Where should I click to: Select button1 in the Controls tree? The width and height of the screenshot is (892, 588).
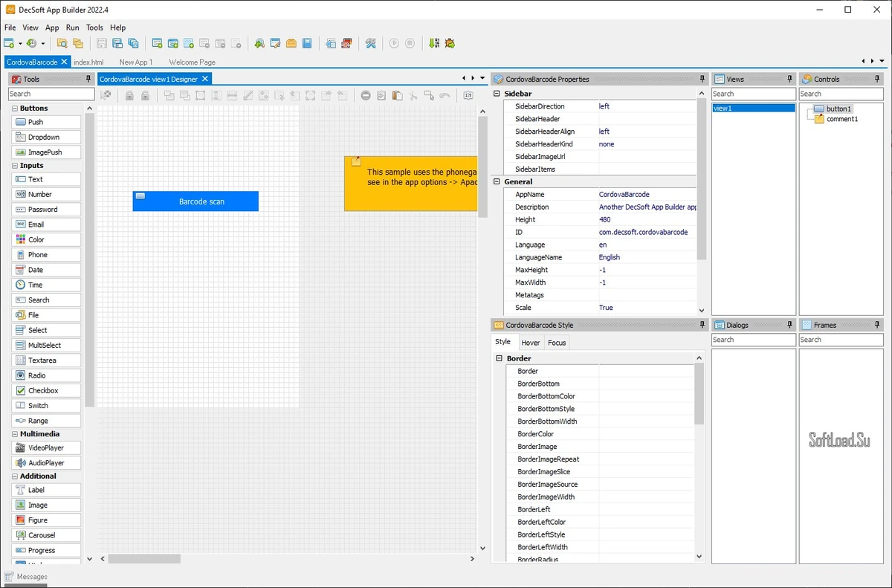[838, 109]
